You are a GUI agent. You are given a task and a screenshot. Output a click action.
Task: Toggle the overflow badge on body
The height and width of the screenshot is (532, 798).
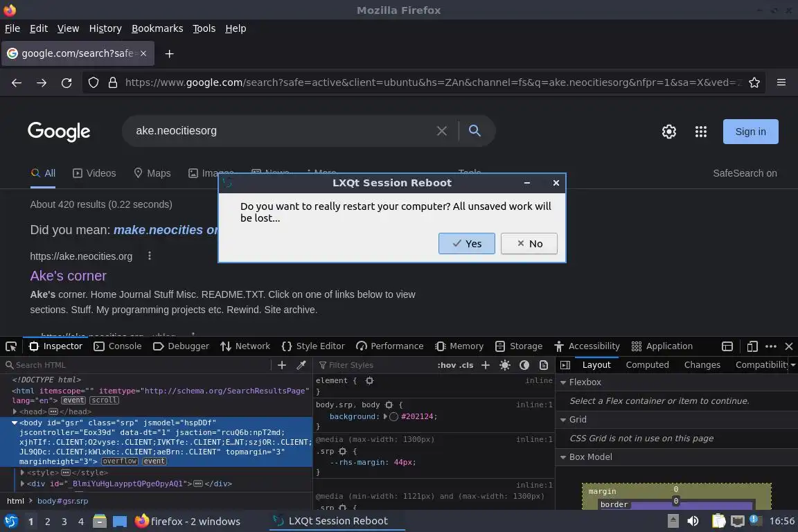(120, 461)
